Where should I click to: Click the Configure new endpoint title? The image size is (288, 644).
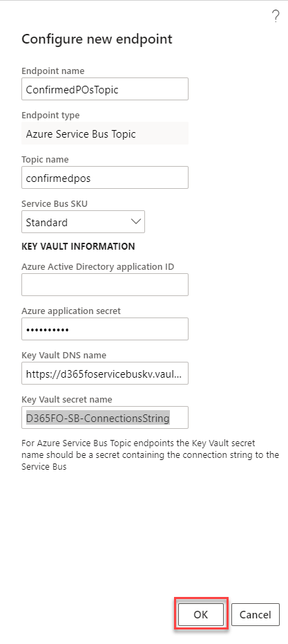[x=97, y=39]
